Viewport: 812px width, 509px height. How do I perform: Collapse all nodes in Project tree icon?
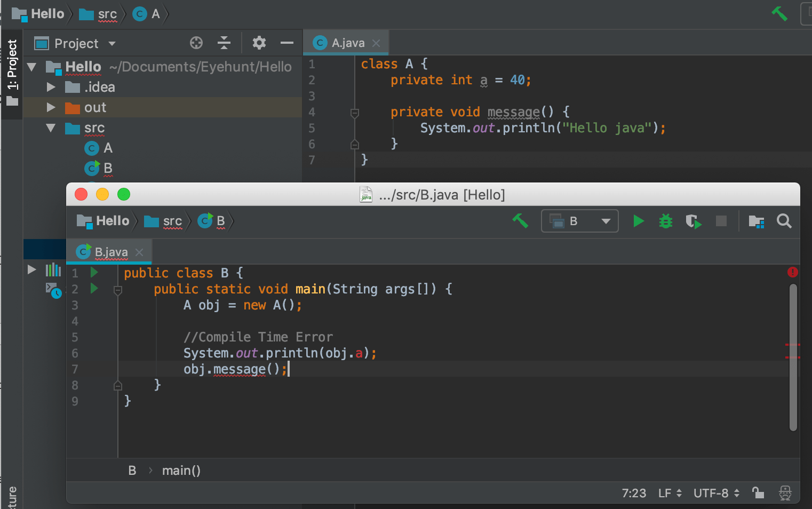point(224,43)
